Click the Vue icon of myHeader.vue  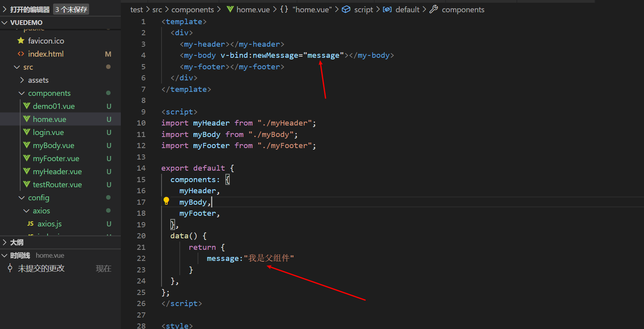(x=27, y=171)
